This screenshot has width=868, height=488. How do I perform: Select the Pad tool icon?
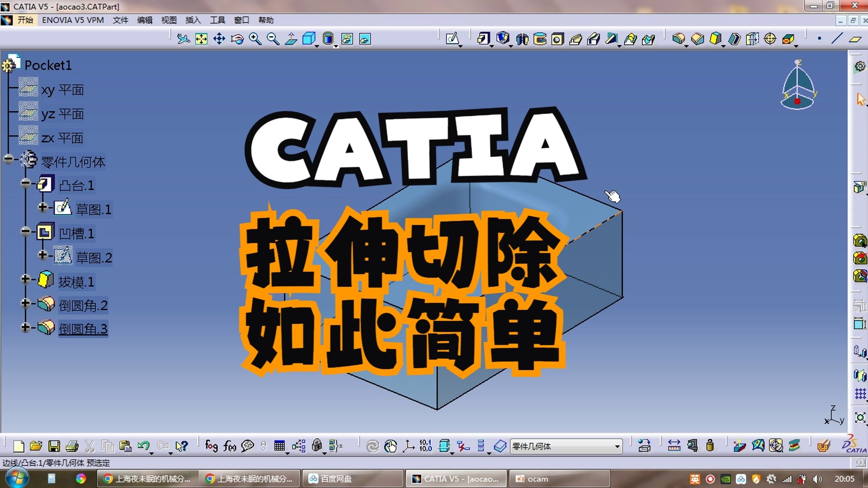(x=484, y=39)
